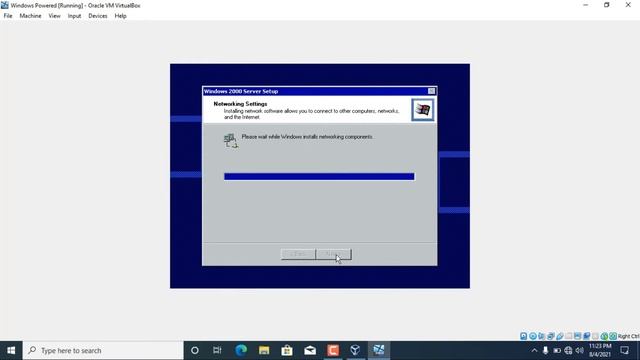
Task: Click the shared folders status icon
Action: click(569, 336)
